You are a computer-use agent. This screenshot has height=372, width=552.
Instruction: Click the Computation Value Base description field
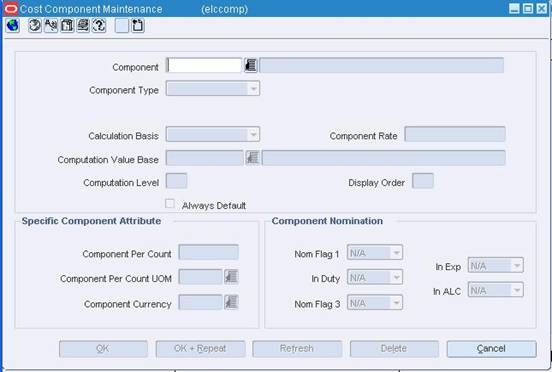point(384,158)
